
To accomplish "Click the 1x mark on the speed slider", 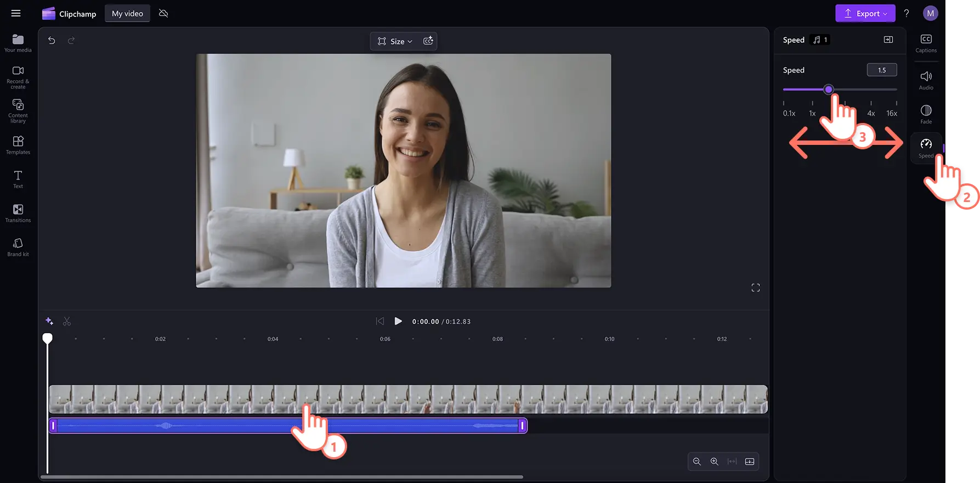I will 812,113.
